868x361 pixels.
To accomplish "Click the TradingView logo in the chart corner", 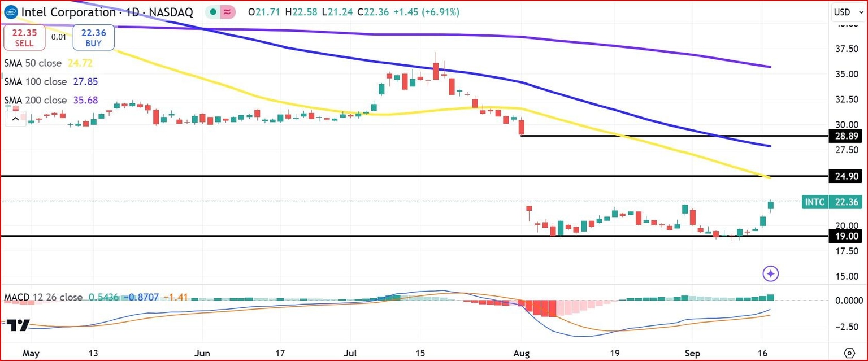I will [18, 325].
